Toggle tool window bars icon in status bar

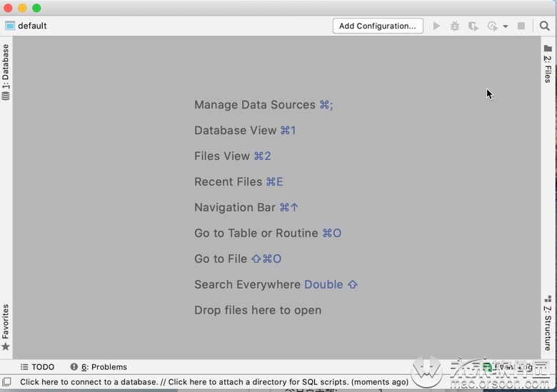pyautogui.click(x=6, y=382)
